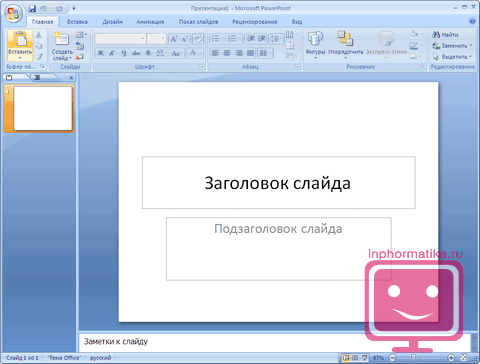
Task: Redo action in quick access toolbar
Action: [x=59, y=8]
